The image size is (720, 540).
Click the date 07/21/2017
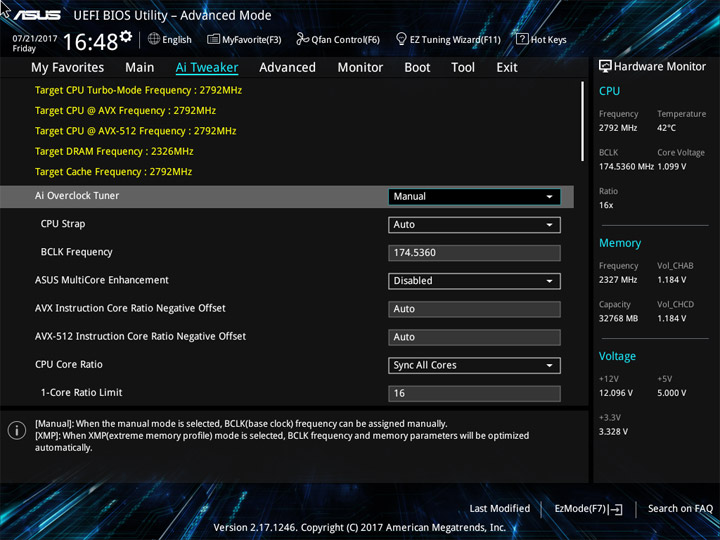point(35,39)
